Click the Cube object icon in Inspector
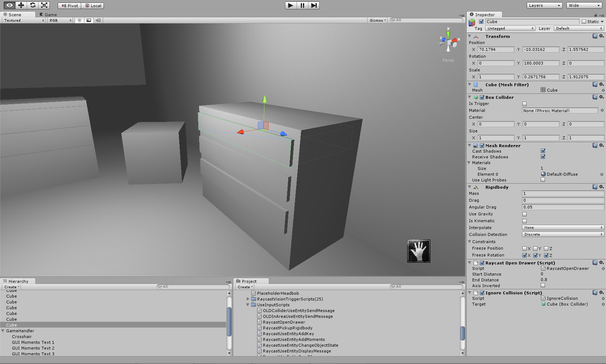 [x=472, y=22]
